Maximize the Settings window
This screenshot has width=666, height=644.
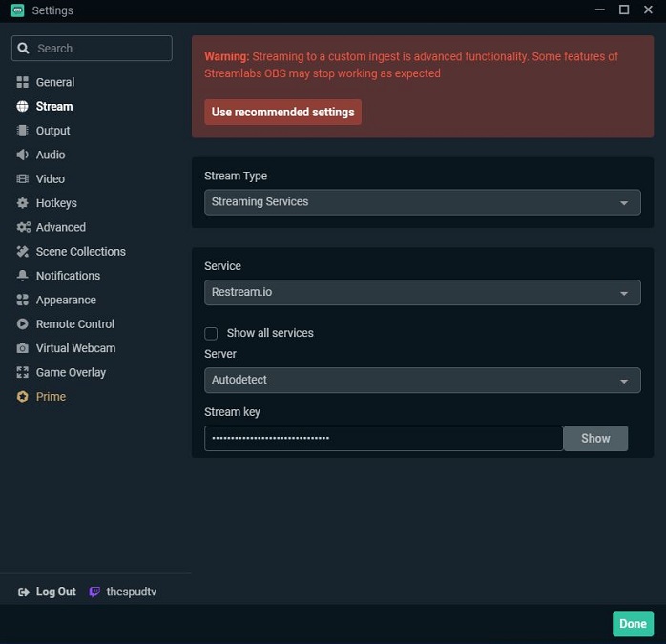624,10
